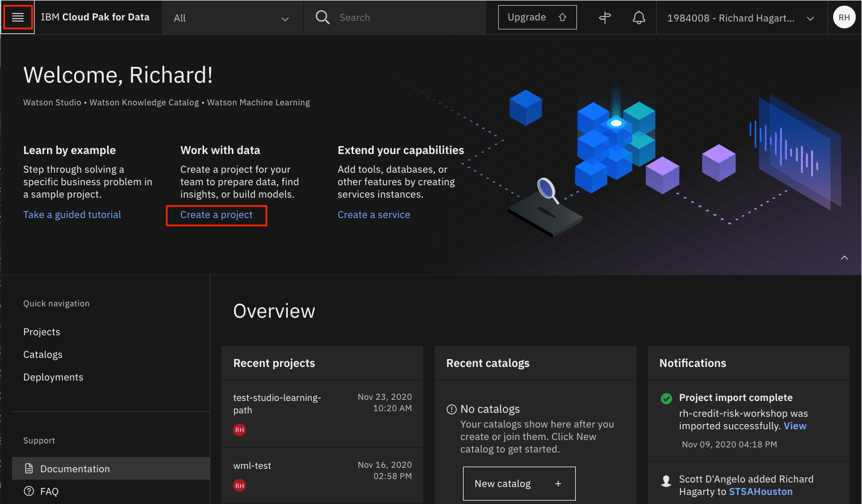This screenshot has width=862, height=504.
Task: Go to Projects in Quick navigation
Action: pyautogui.click(x=42, y=332)
